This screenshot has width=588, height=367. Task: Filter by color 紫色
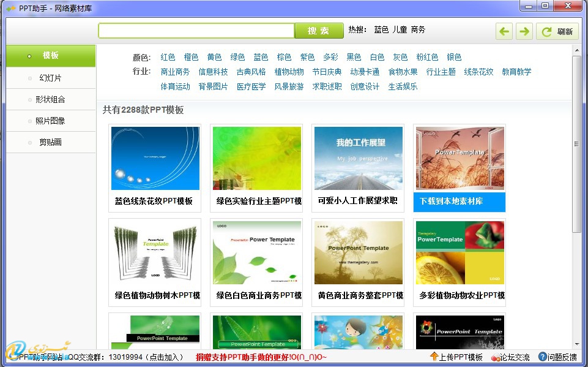(x=307, y=57)
